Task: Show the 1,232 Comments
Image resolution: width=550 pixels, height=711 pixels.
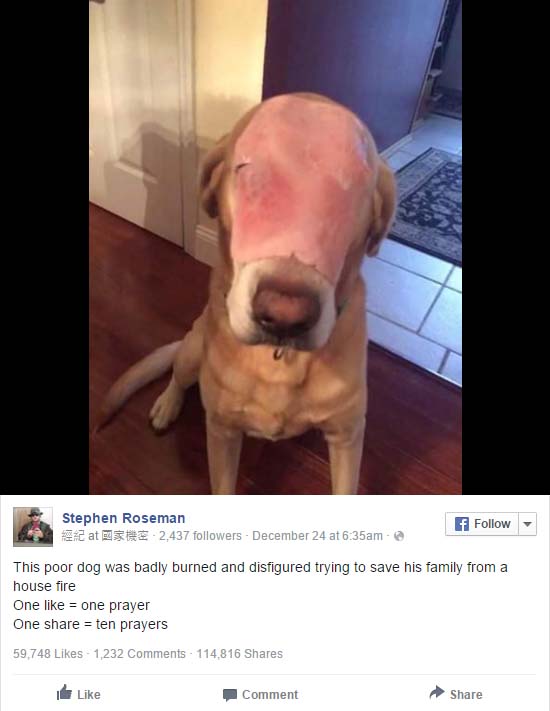Action: tap(140, 653)
